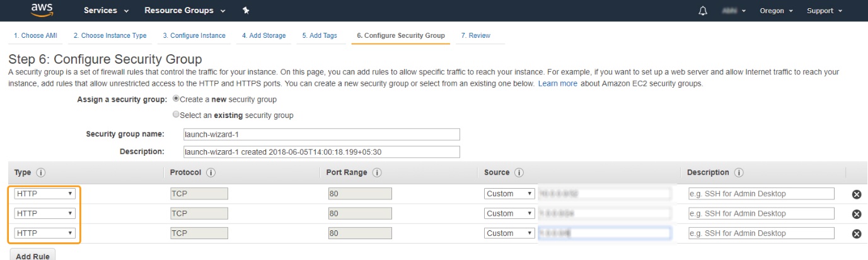Click the TCP protocol box in second row

point(199,213)
